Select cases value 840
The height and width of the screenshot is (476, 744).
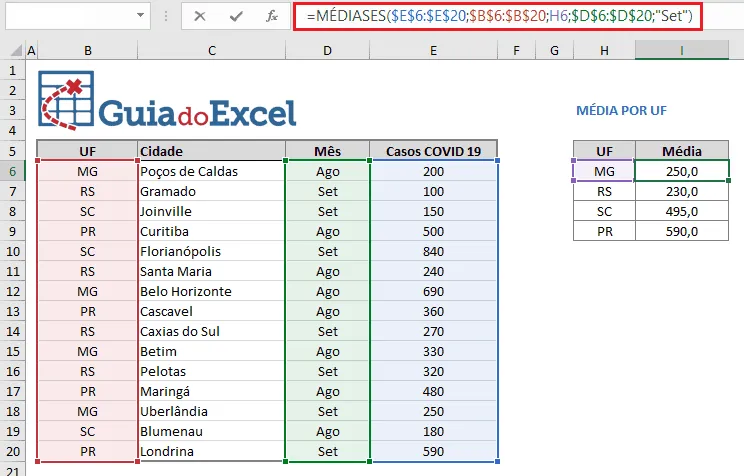click(x=433, y=251)
